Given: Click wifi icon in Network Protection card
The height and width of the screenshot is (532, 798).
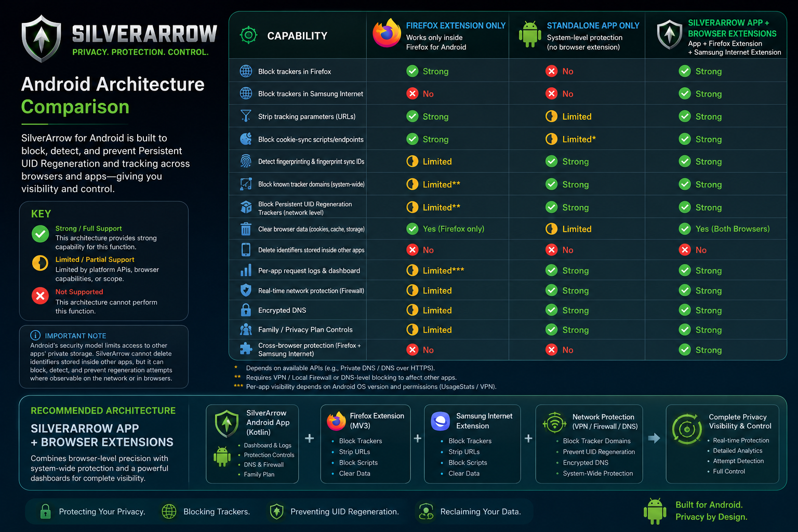Looking at the screenshot, I should (x=555, y=422).
